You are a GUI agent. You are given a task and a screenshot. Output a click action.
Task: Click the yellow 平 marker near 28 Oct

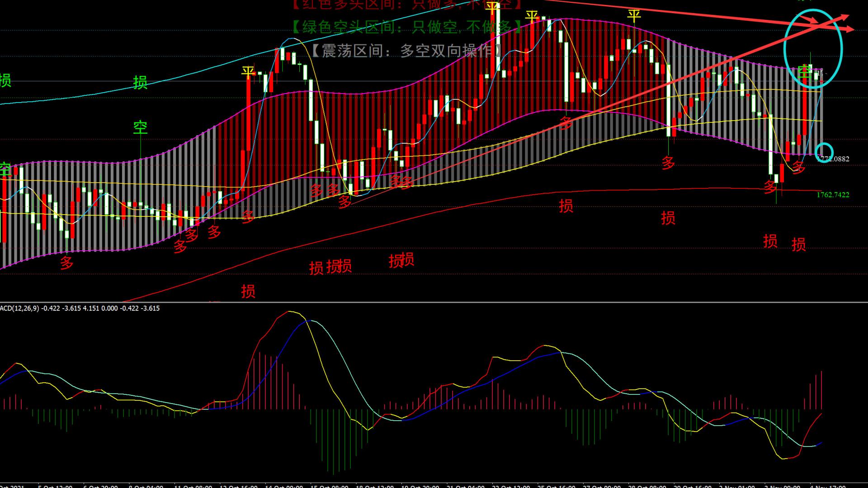[x=634, y=15]
